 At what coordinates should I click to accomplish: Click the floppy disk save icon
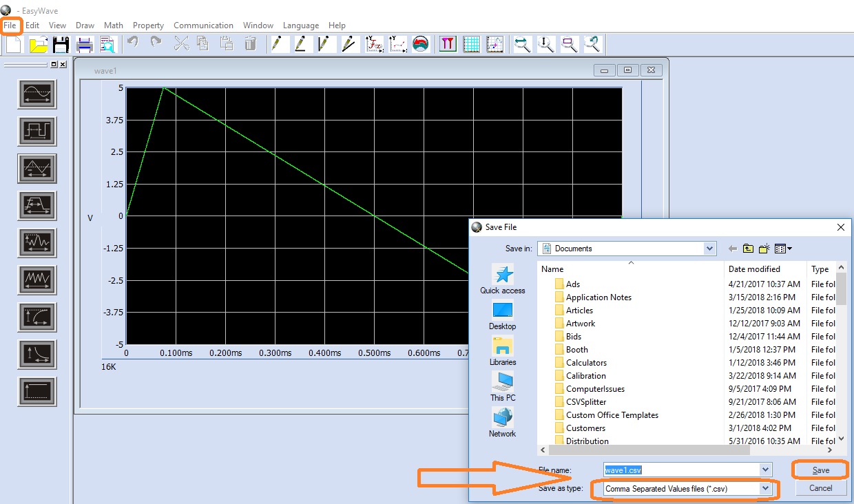click(x=61, y=45)
